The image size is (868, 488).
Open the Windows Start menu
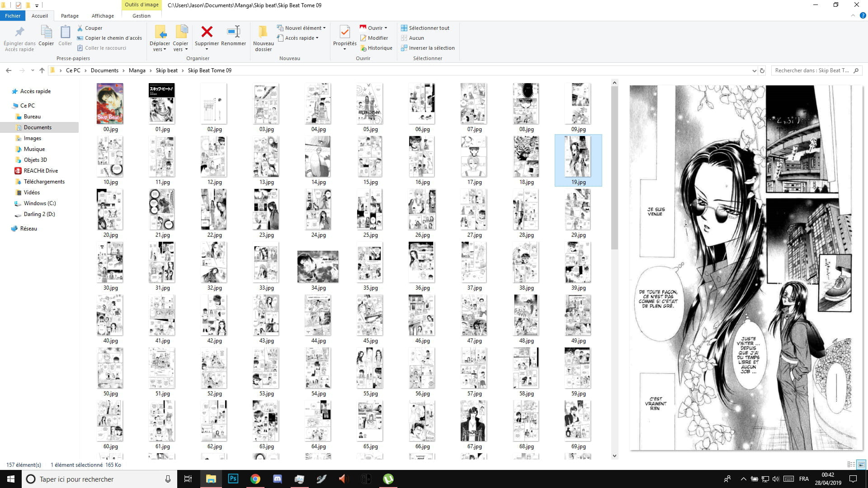tap(11, 479)
